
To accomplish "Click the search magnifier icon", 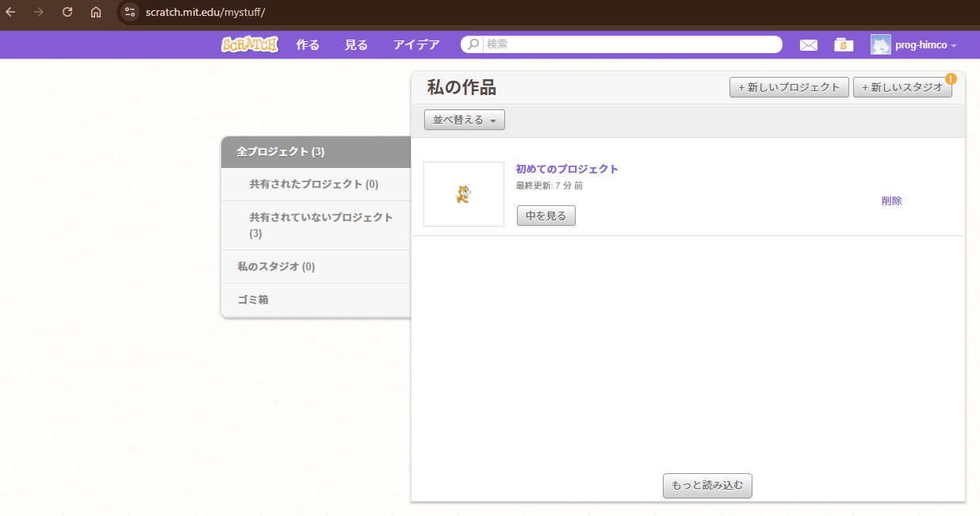I will pyautogui.click(x=473, y=45).
